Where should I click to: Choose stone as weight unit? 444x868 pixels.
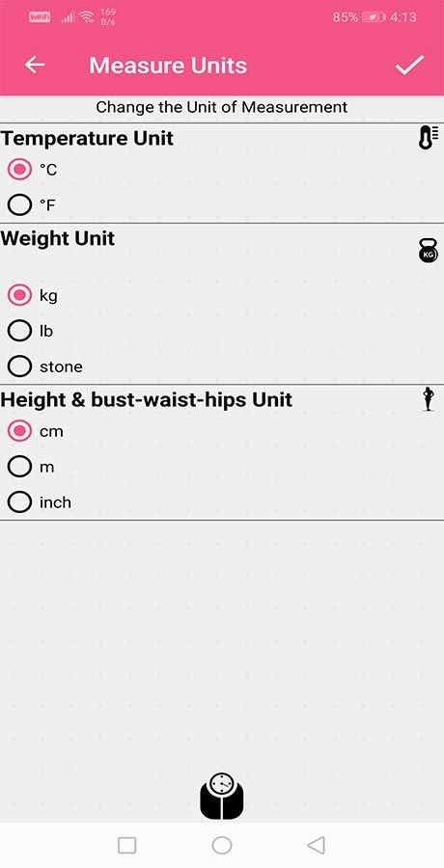45,366
